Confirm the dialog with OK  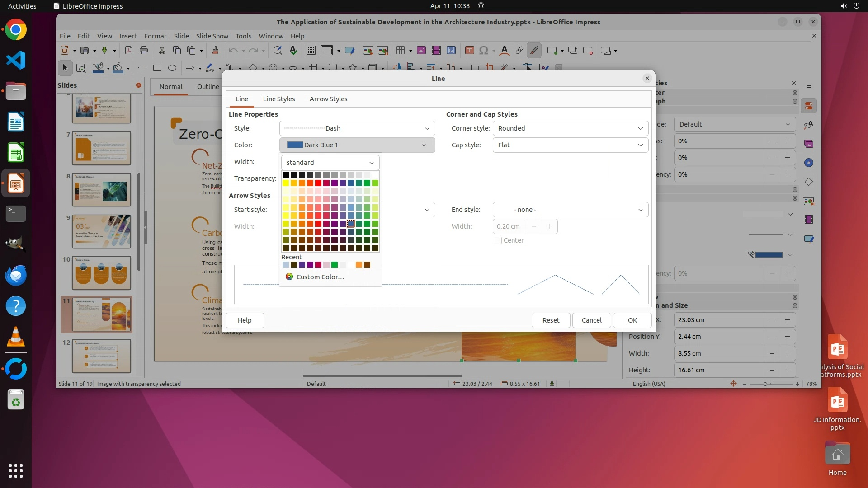[632, 320]
